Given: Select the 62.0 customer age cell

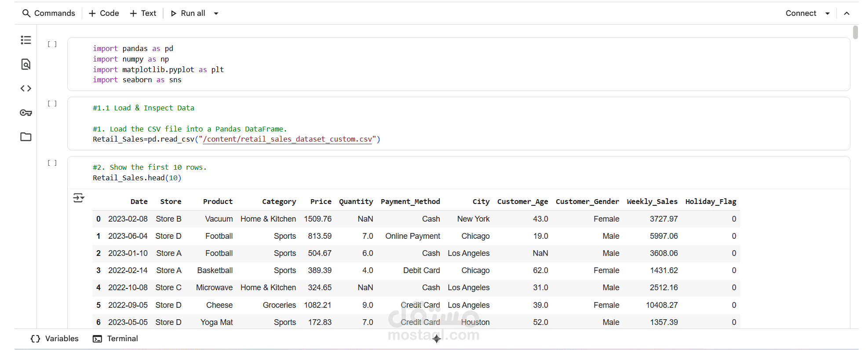Looking at the screenshot, I should coord(540,270).
